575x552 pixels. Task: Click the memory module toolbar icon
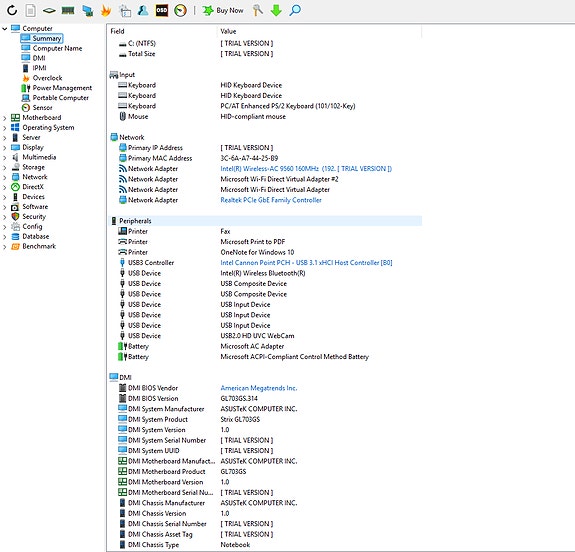68,10
